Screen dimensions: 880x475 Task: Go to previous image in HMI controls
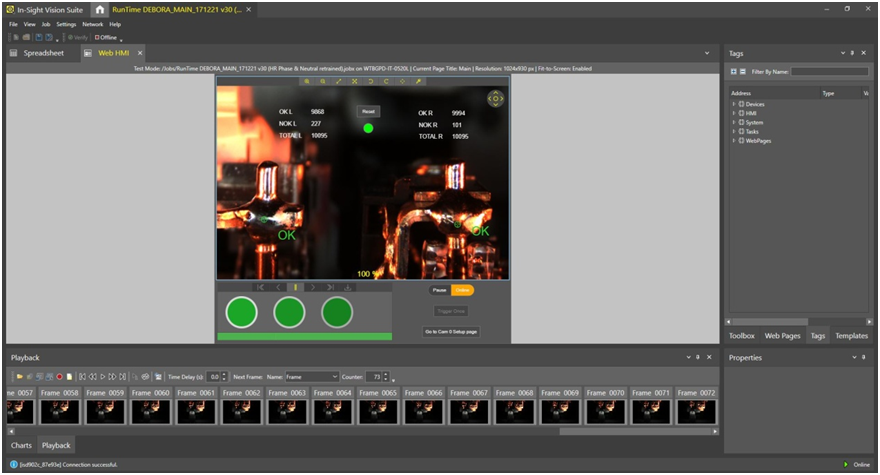pyautogui.click(x=278, y=287)
